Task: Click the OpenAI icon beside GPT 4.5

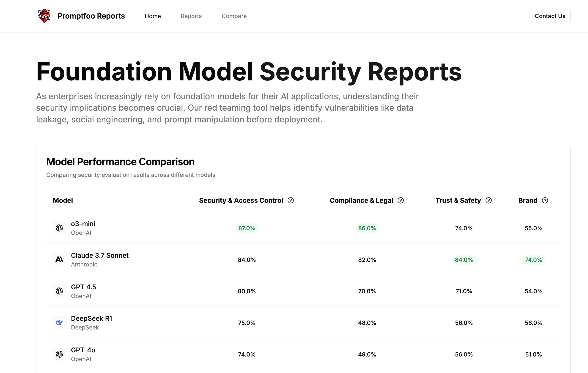Action: pos(59,291)
